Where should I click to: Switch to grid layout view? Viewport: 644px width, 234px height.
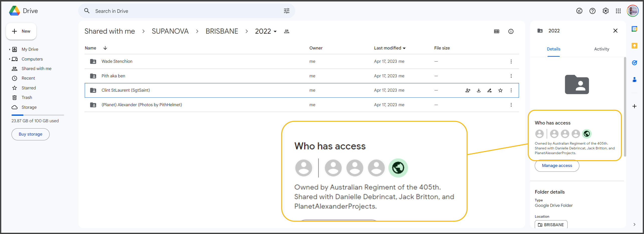(496, 31)
